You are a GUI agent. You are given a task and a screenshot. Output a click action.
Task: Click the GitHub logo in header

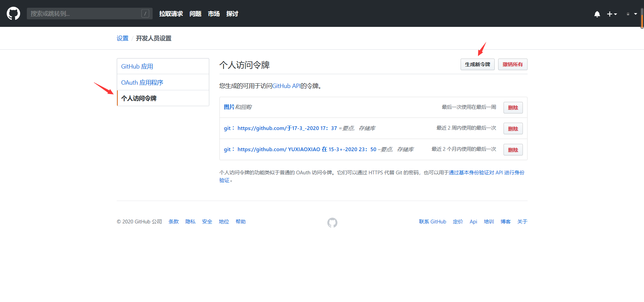coord(13,13)
